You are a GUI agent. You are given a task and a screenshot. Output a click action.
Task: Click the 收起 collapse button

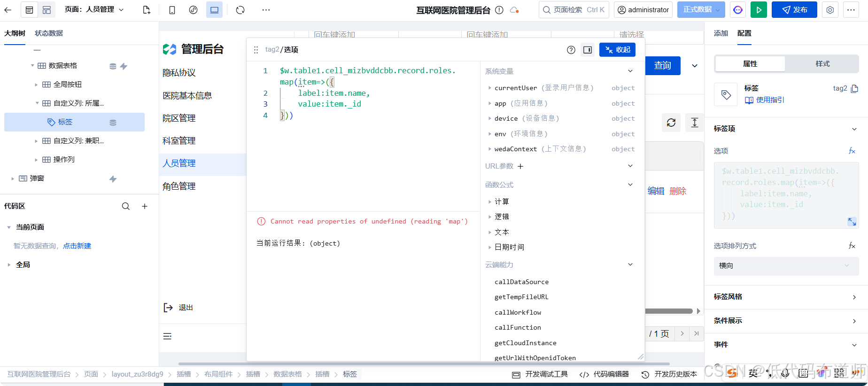click(x=617, y=50)
